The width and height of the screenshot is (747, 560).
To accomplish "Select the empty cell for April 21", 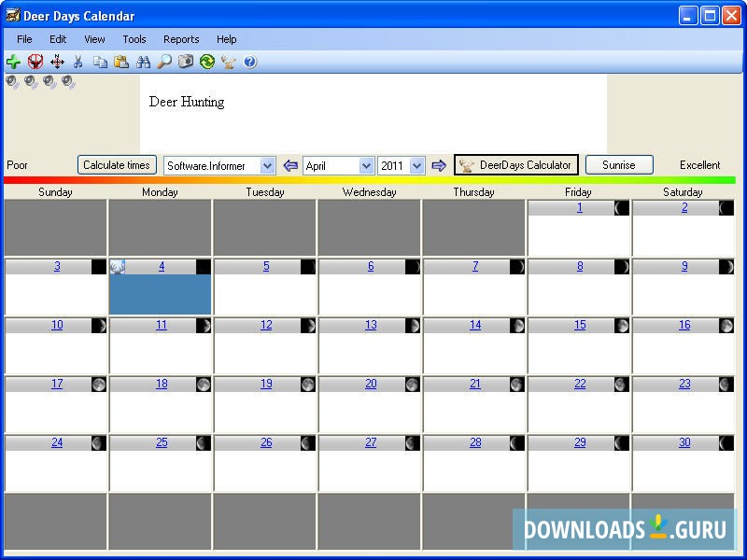I will (474, 412).
